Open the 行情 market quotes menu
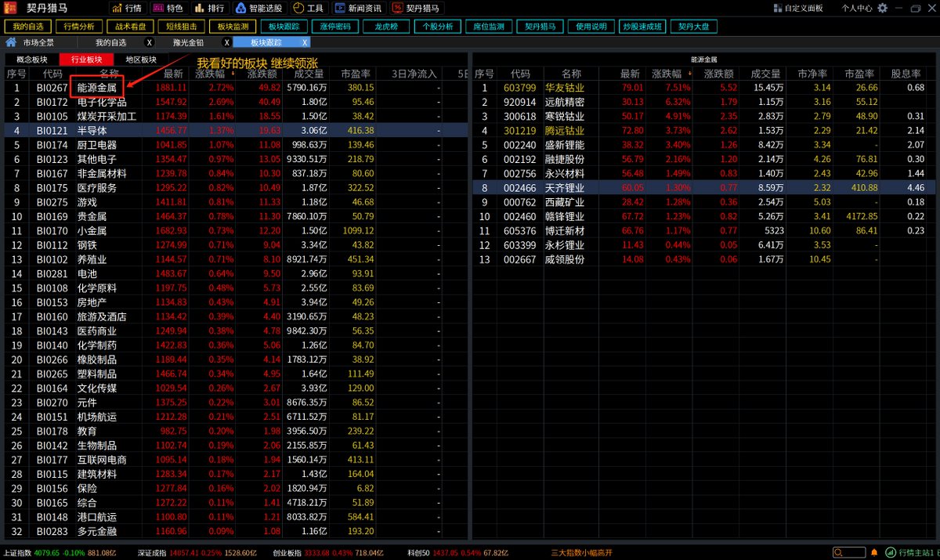Screen dimensions: 940x560 (x=127, y=9)
